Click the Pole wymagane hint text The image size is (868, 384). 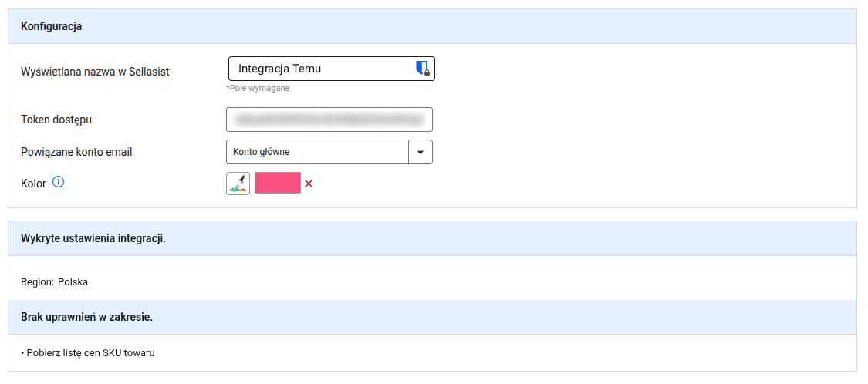coord(258,89)
